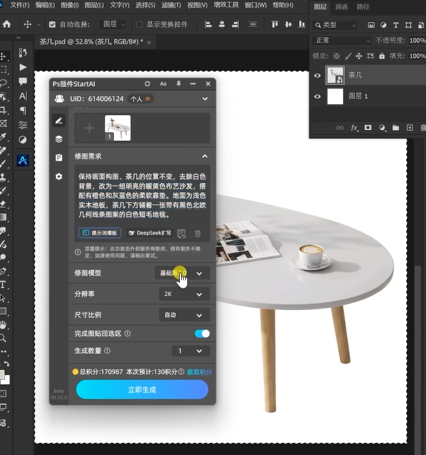426x455 pixels.
Task: Click the filter pixel layers icon
Action: point(371,25)
